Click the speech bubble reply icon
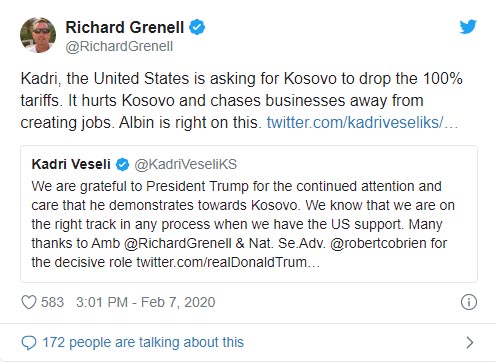Screen dimensions: 496x362 point(29,342)
